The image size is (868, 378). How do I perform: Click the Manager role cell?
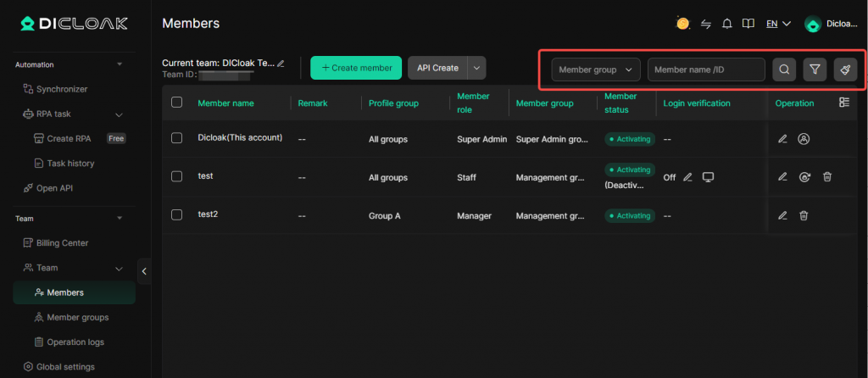474,216
